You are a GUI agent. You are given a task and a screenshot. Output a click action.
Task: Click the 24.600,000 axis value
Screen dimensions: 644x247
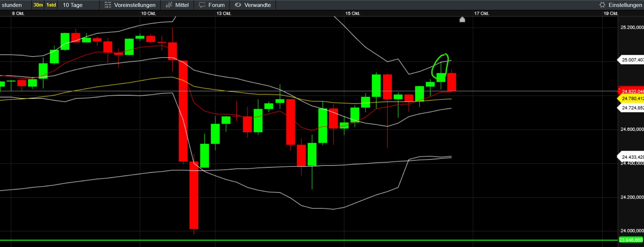[632, 129]
